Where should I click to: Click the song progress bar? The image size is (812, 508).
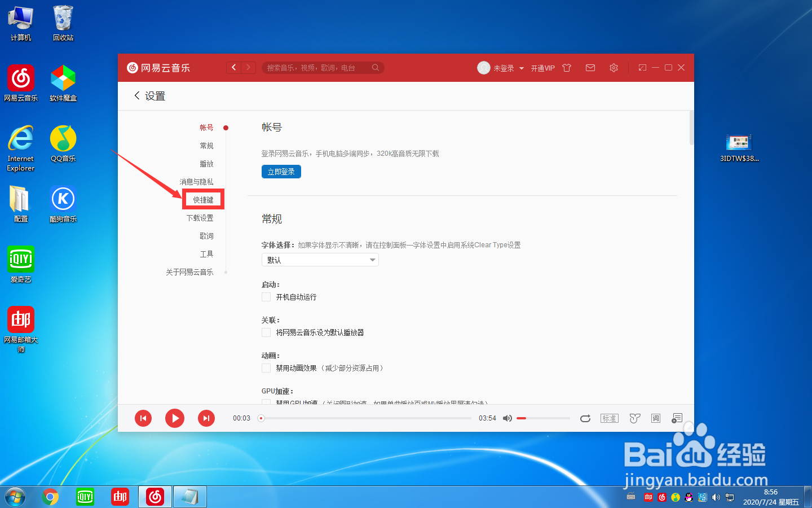(x=366, y=418)
